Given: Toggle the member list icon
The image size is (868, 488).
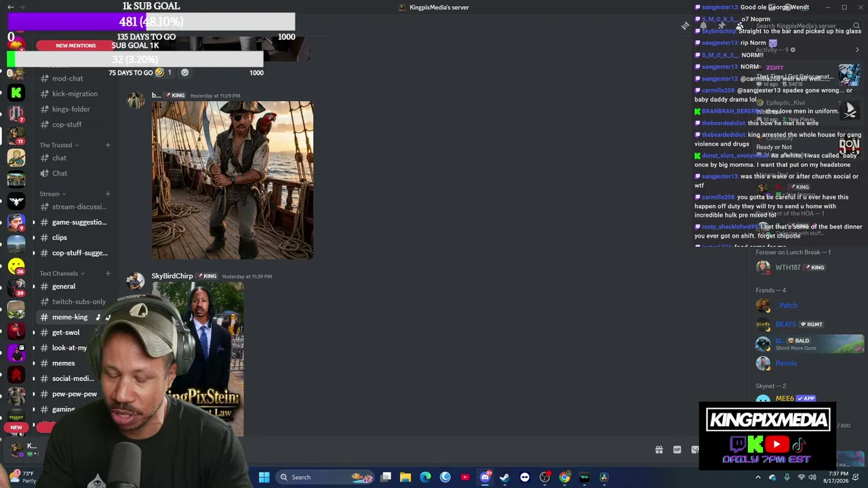Looking at the screenshot, I should click(740, 26).
